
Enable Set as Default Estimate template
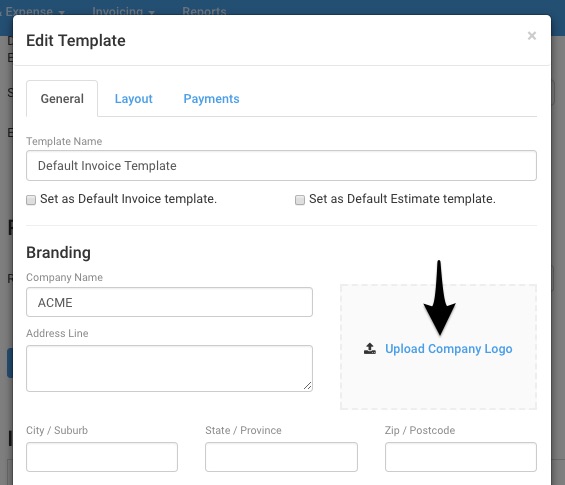[300, 200]
